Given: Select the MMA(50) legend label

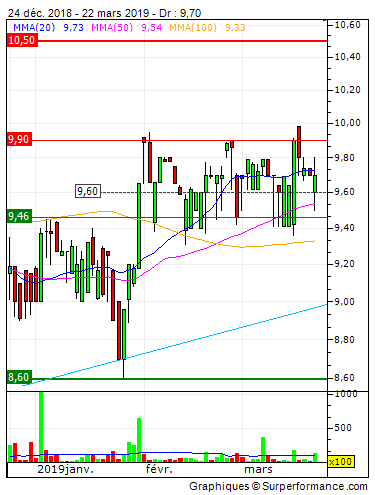Looking at the screenshot, I should tap(112, 27).
